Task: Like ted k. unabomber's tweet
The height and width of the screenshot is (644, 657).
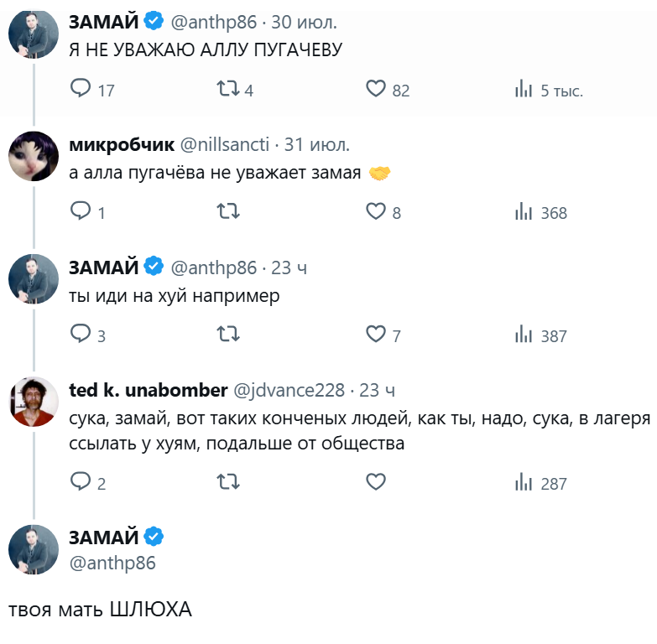Action: [x=376, y=482]
